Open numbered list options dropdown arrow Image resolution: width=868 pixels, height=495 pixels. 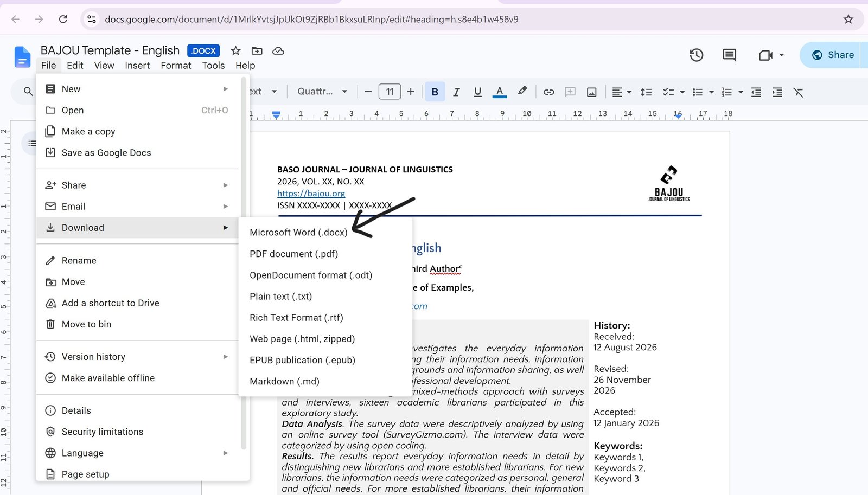(x=741, y=92)
